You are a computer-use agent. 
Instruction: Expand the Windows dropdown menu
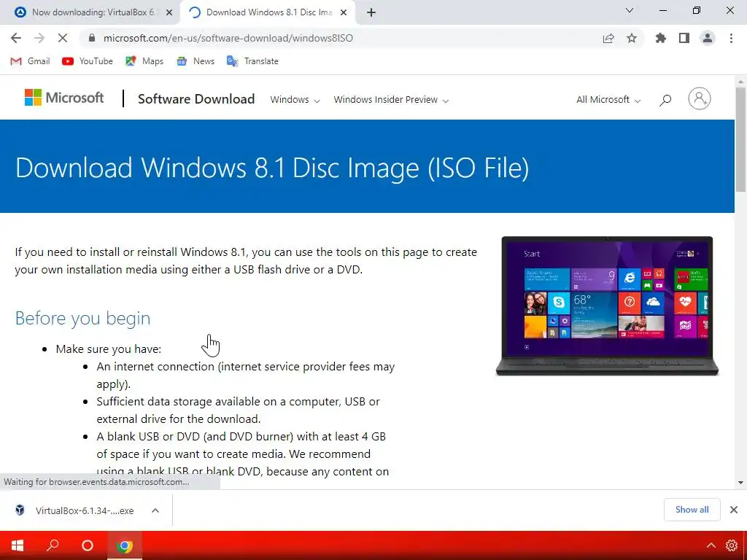coord(295,99)
